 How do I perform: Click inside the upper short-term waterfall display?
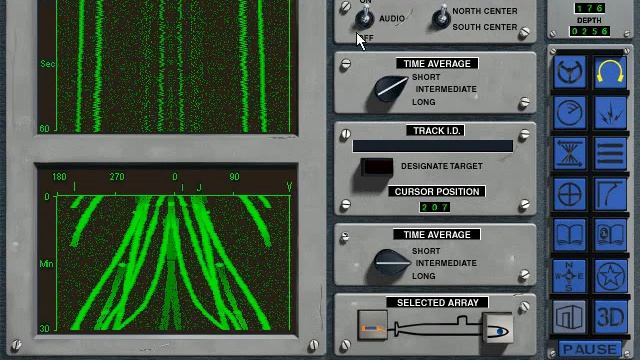[x=173, y=65]
